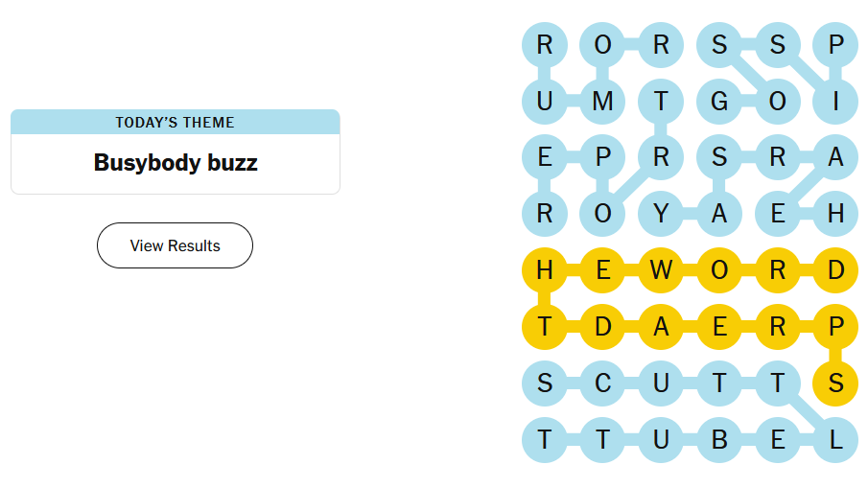Click the yellow letter W tile
The height and width of the screenshot is (488, 868).
pyautogui.click(x=661, y=270)
